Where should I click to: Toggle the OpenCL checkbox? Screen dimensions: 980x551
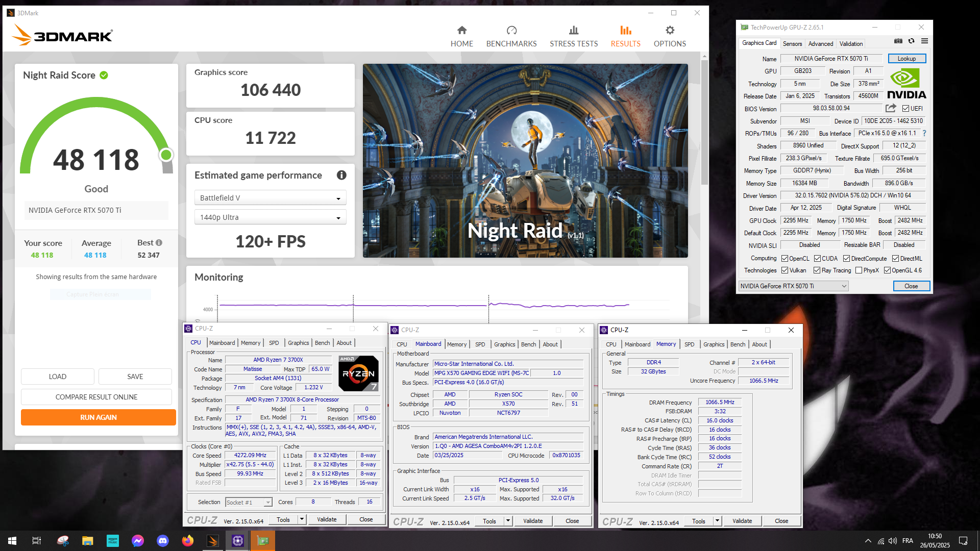point(785,259)
